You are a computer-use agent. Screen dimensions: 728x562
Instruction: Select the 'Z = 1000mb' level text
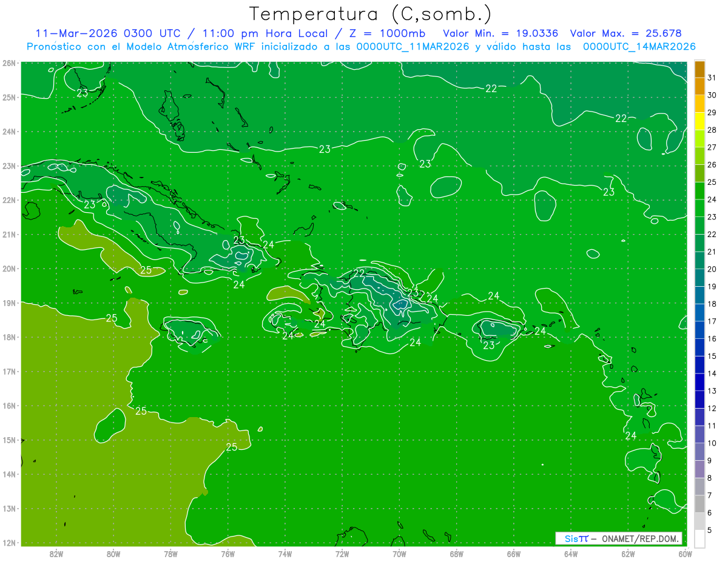pyautogui.click(x=387, y=33)
